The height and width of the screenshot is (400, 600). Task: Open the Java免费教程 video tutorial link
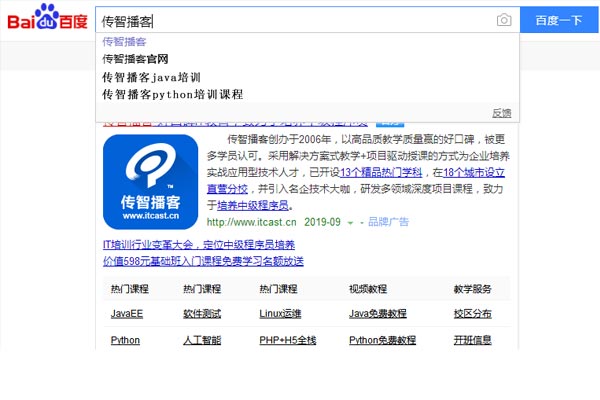pos(377,314)
